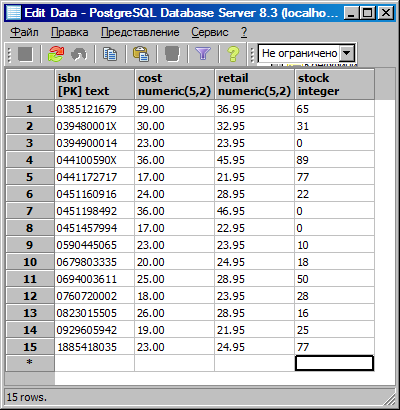The width and height of the screenshot is (400, 410).
Task: Click isbn cell 0823015505
Action: coord(94,313)
